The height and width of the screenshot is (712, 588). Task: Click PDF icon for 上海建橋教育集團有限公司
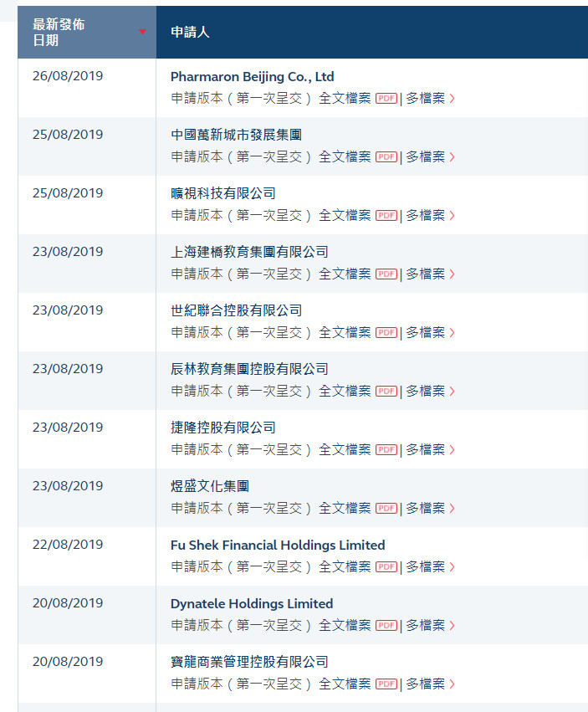pyautogui.click(x=386, y=274)
